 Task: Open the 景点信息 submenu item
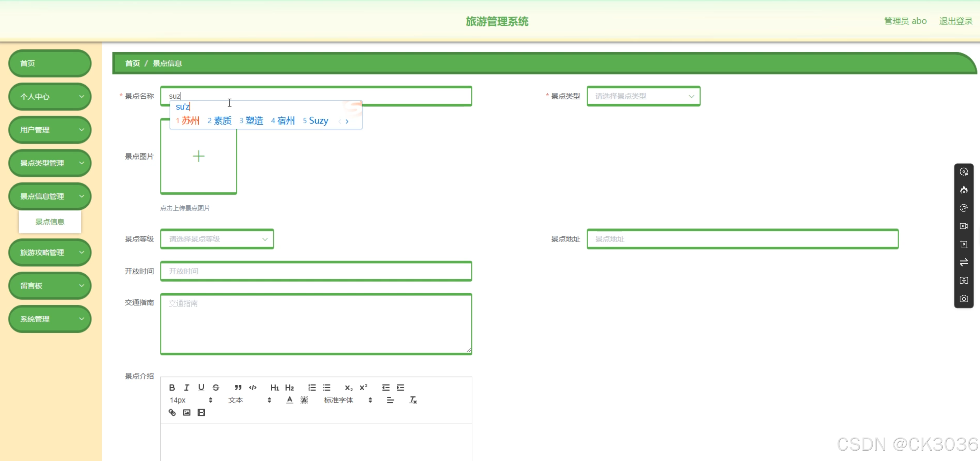pos(50,222)
